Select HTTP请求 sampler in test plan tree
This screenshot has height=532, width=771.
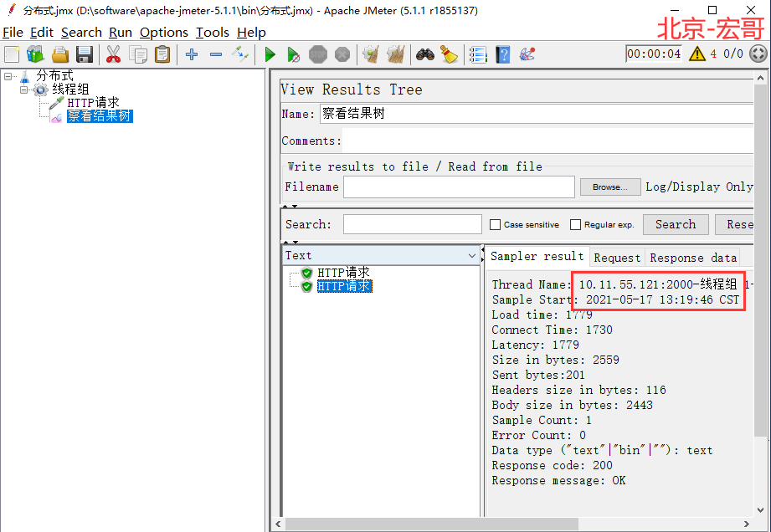coord(93,103)
